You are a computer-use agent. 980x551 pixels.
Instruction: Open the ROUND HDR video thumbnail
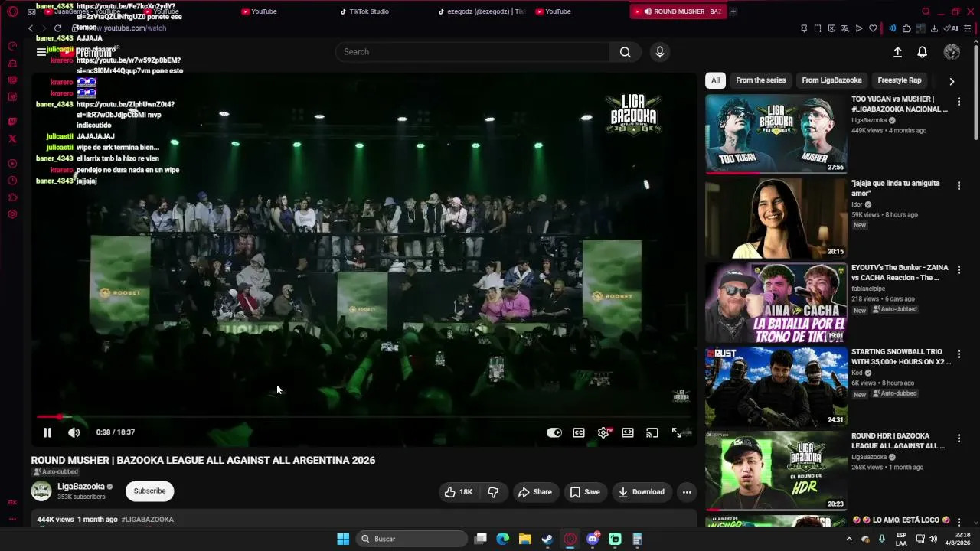(776, 471)
